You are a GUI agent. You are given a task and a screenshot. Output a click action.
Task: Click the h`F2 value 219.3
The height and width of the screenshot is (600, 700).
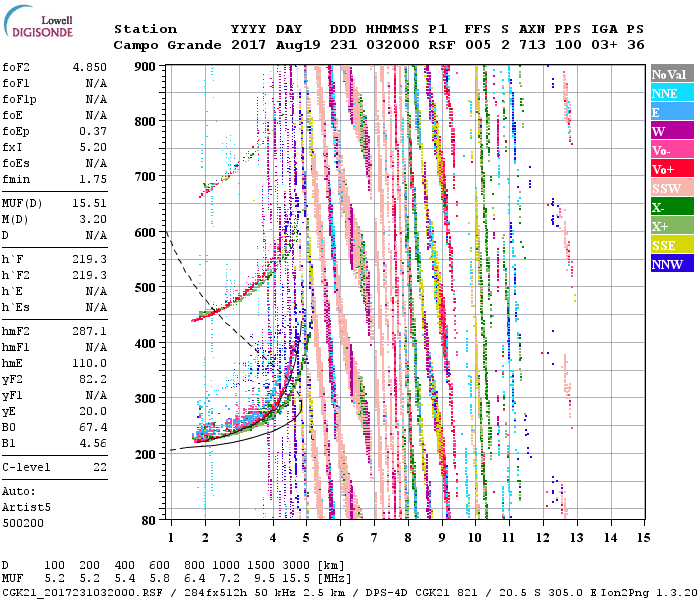[x=90, y=275]
